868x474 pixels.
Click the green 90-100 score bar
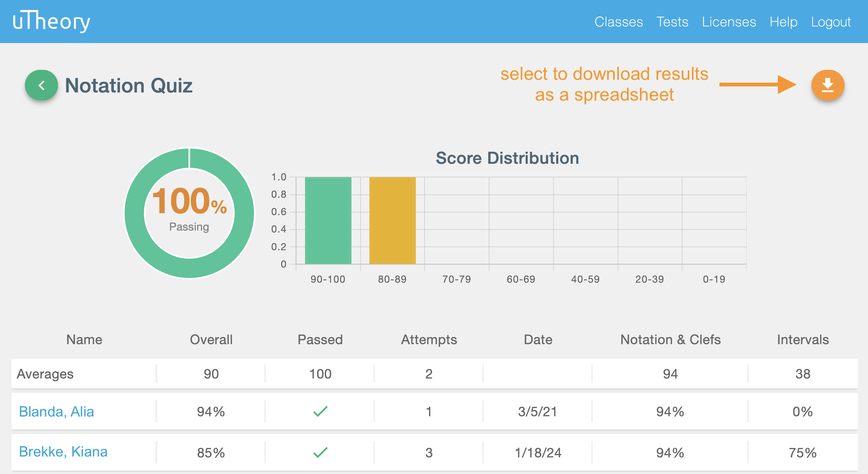click(x=328, y=220)
